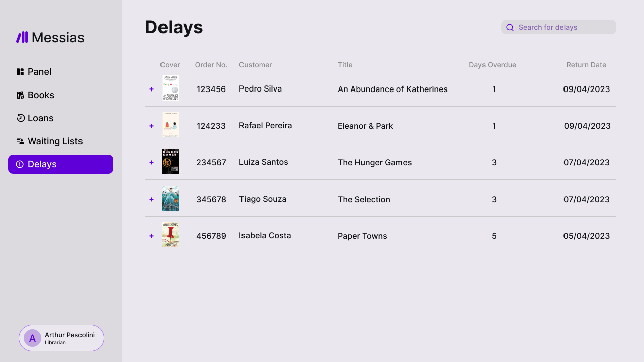Click the Delays alert icon
644x362 pixels.
tap(20, 164)
